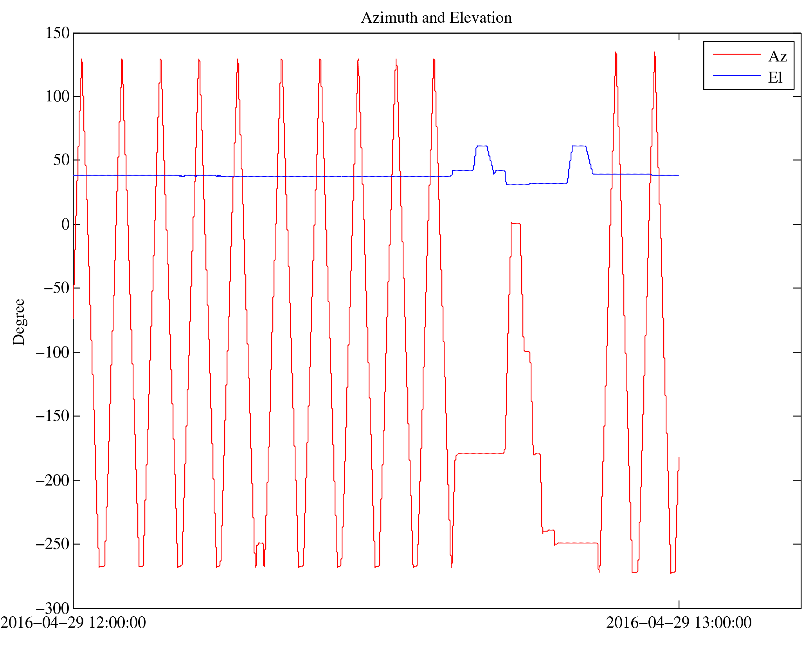
Task: Click the -200 y-axis tick label
Action: [52, 481]
